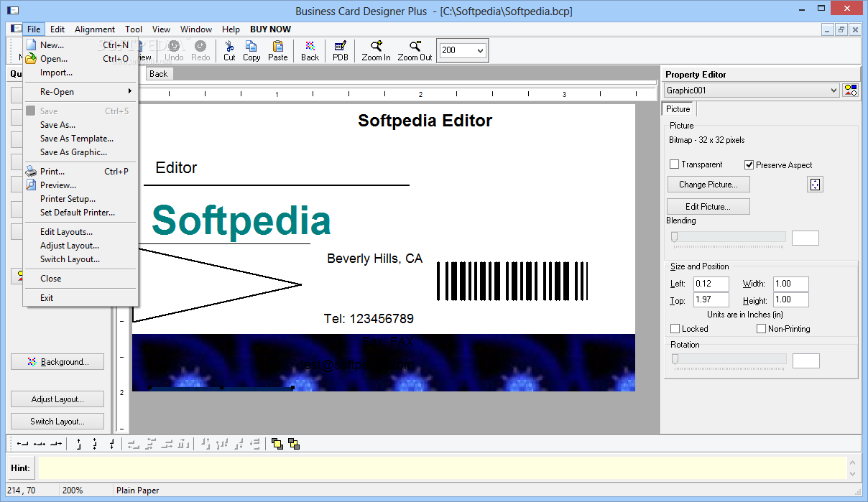Viewport: 868px width, 502px height.
Task: Uncheck the Preserve Aspect checkbox
Action: pos(749,164)
